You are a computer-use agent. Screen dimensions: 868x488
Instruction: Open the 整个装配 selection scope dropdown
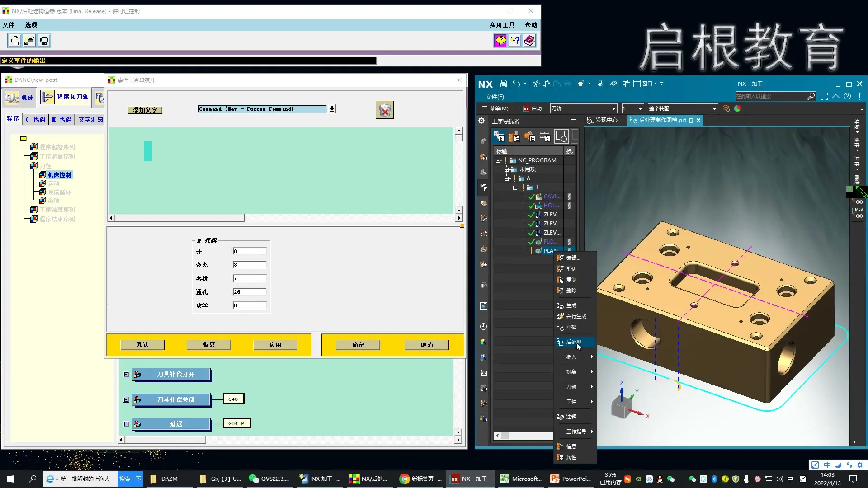(x=714, y=108)
